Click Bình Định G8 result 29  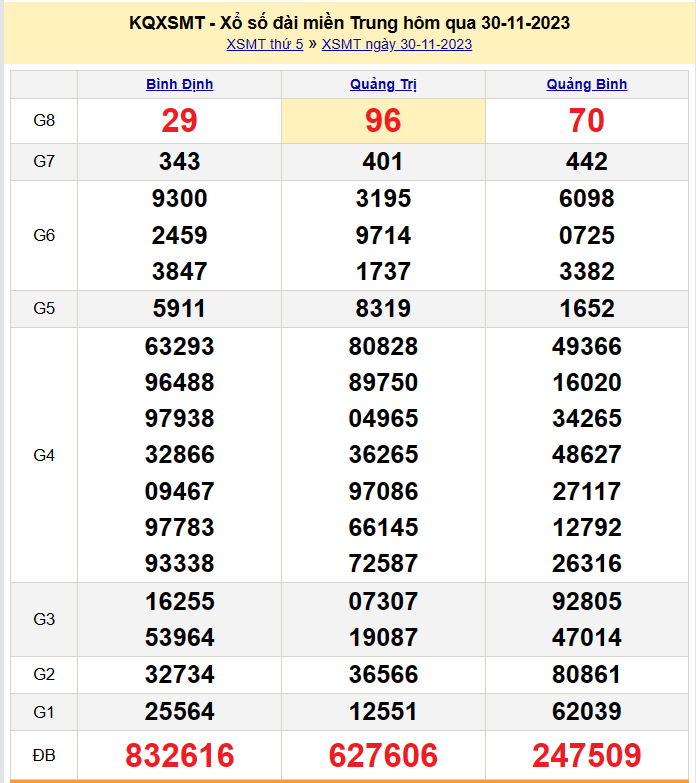click(179, 121)
